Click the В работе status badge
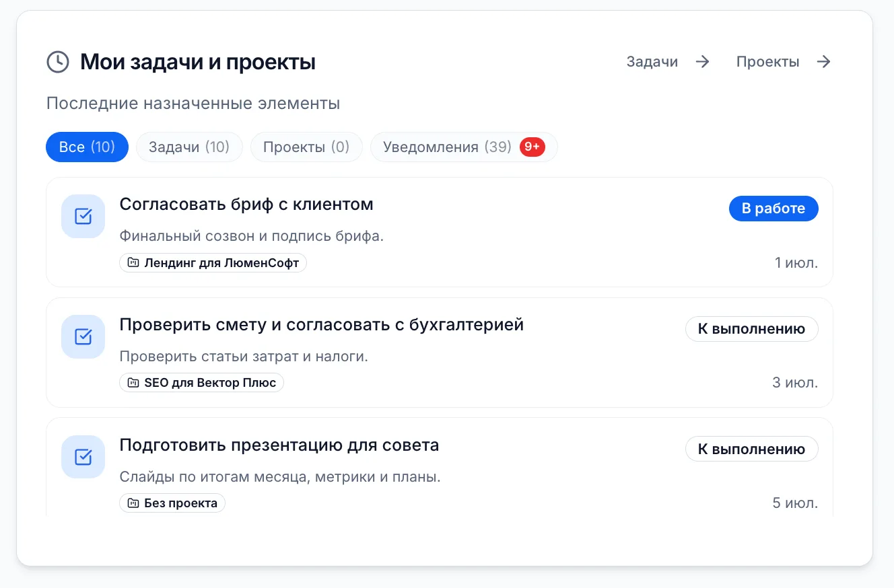 point(773,209)
